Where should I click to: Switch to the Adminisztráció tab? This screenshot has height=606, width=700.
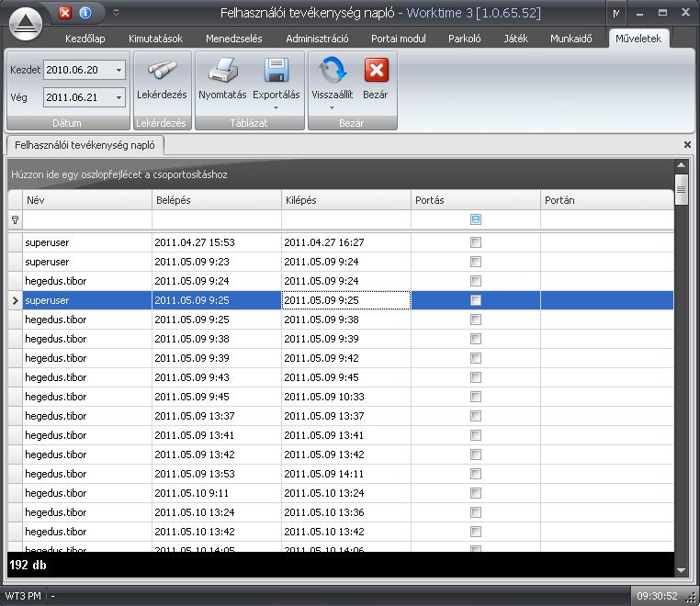pos(317,39)
